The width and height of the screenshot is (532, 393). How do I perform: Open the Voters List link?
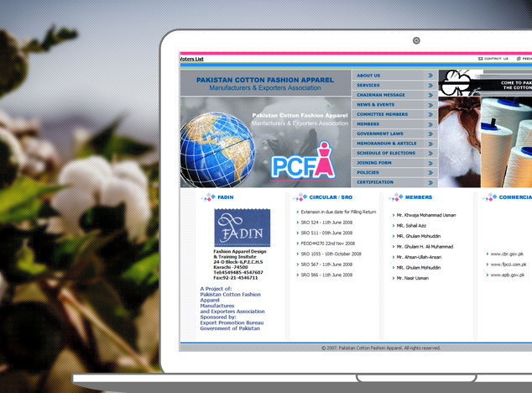191,59
